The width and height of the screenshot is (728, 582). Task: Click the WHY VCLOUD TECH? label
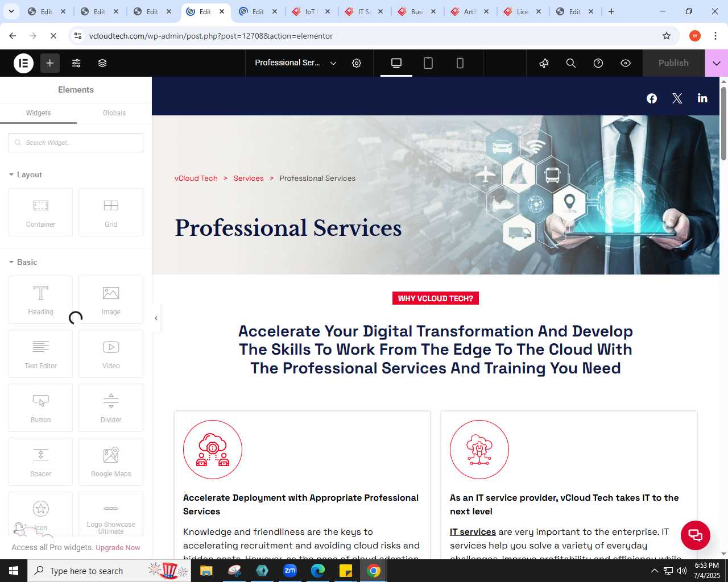point(436,298)
